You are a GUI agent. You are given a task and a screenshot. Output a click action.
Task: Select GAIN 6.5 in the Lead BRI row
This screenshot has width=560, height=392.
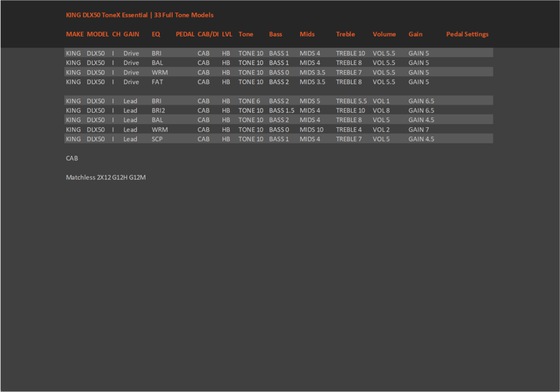click(422, 101)
